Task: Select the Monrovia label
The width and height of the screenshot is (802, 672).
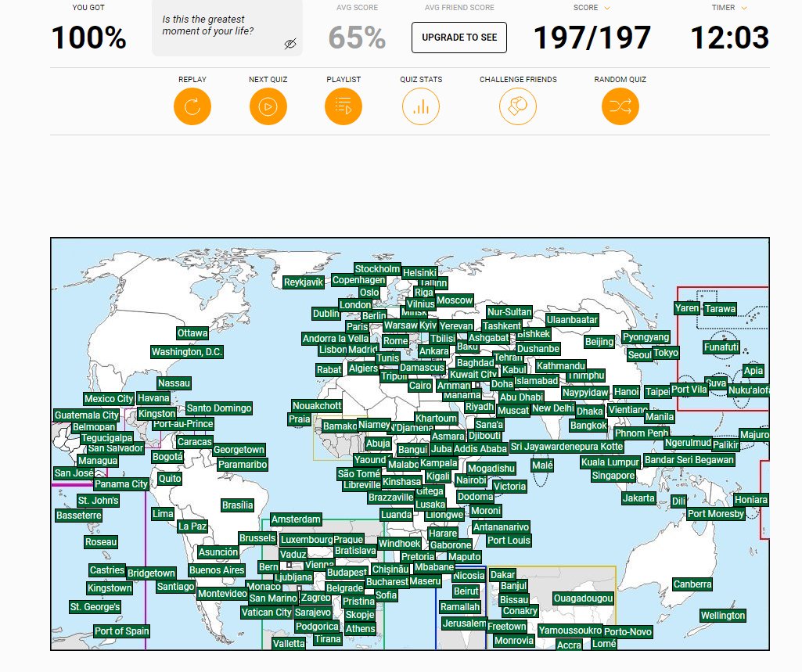Action: click(x=514, y=640)
